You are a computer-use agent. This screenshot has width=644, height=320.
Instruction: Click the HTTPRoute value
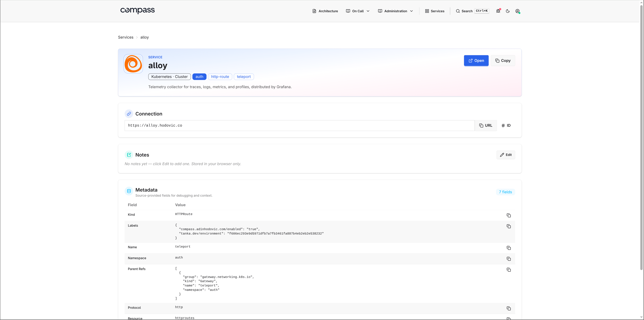184,214
